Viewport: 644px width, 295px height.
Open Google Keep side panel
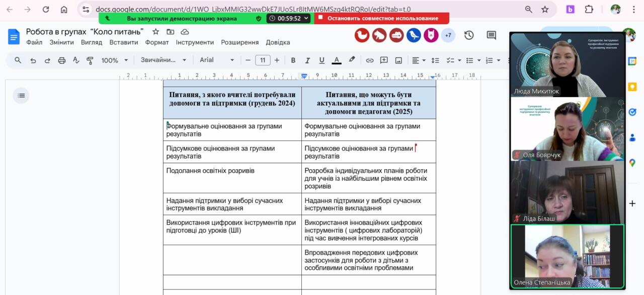632,87
